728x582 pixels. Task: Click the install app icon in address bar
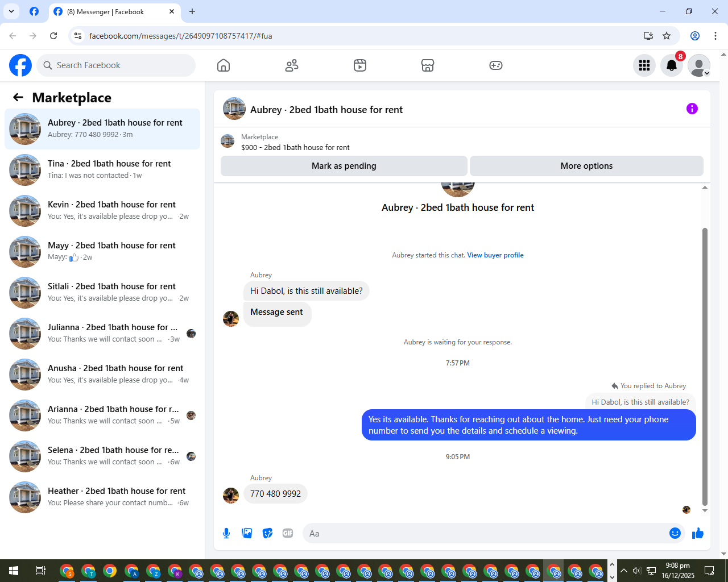point(648,36)
